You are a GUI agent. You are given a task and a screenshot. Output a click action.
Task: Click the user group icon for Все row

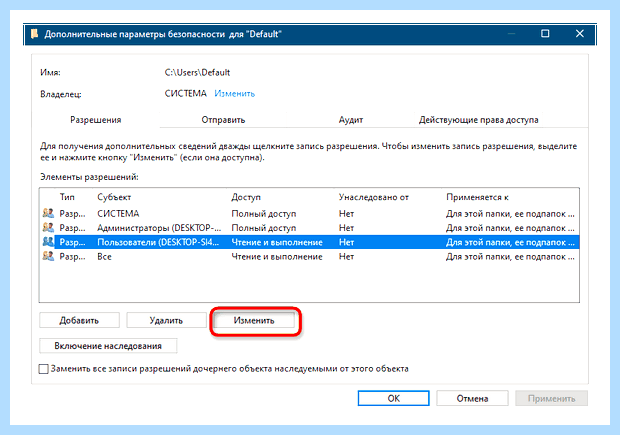click(48, 256)
